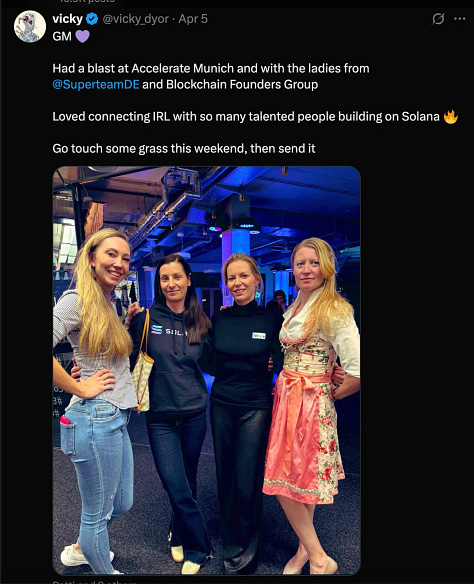Open the attached group photo
Screen dimensions: 474x584
click(x=207, y=371)
